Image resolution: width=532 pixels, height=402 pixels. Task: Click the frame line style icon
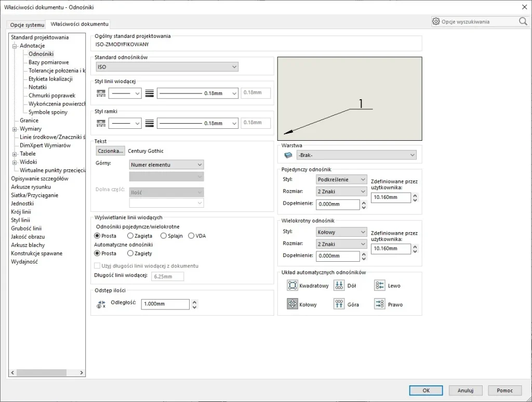click(101, 124)
